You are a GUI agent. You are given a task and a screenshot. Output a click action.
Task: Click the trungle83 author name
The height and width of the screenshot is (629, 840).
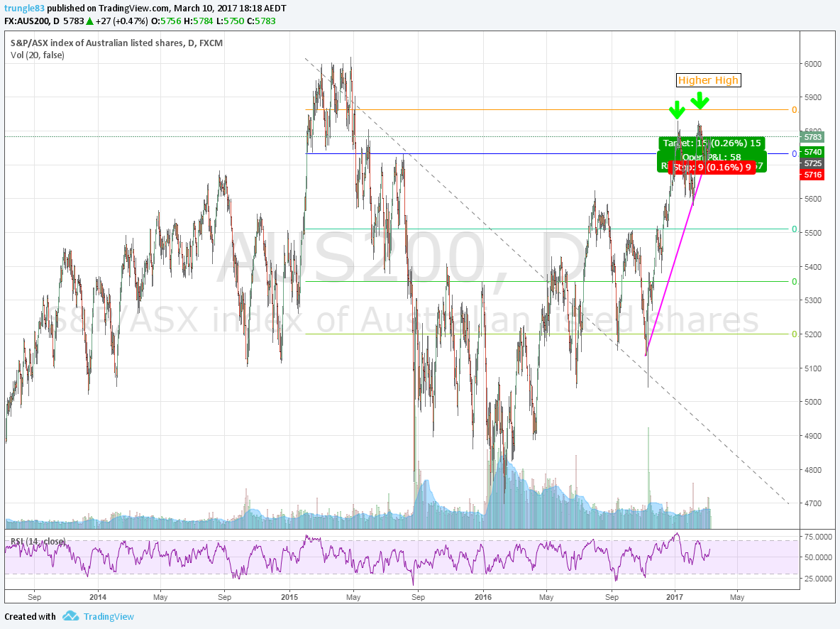[25, 9]
